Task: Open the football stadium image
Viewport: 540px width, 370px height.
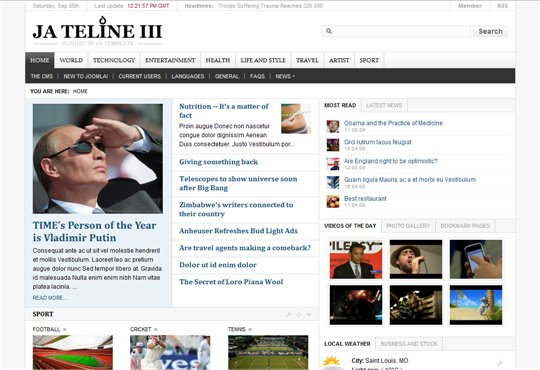Action: click(73, 352)
